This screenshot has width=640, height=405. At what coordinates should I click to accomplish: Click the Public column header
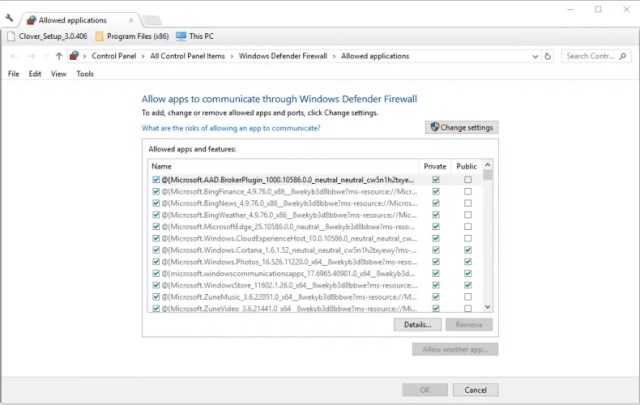[467, 166]
